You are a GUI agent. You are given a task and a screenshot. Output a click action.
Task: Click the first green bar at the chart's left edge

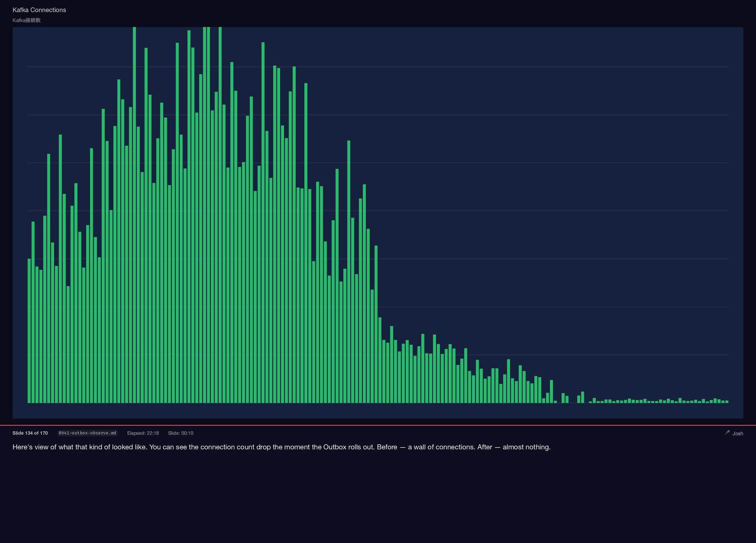(x=29, y=331)
